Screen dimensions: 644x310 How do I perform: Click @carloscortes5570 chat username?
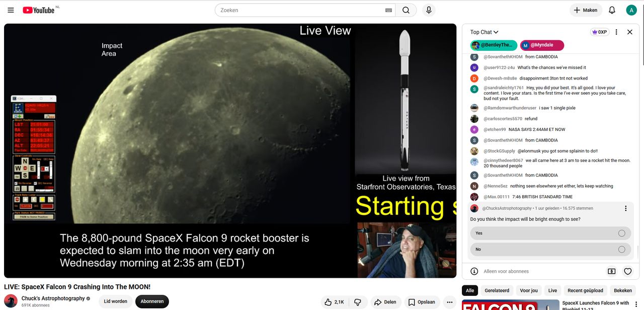tap(503, 119)
